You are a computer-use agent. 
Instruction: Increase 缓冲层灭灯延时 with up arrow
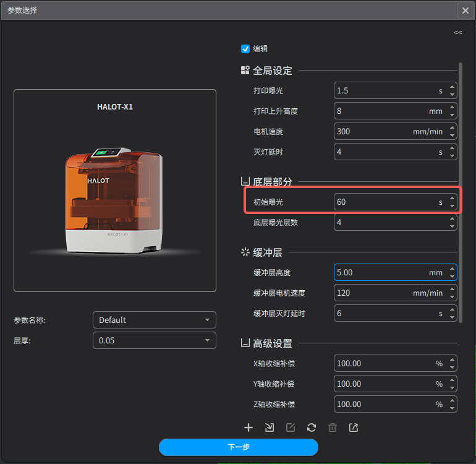click(452, 309)
